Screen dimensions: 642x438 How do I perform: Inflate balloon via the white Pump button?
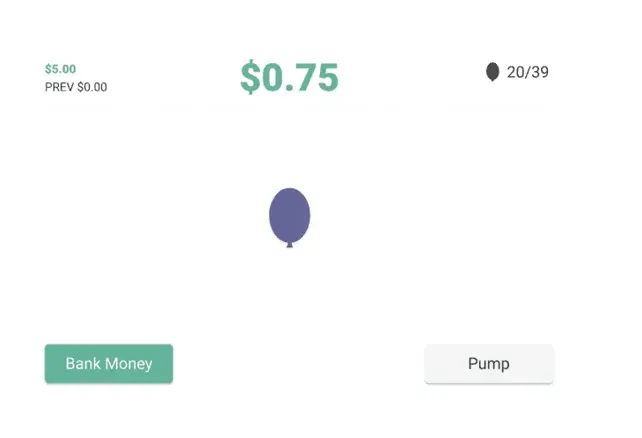[489, 363]
